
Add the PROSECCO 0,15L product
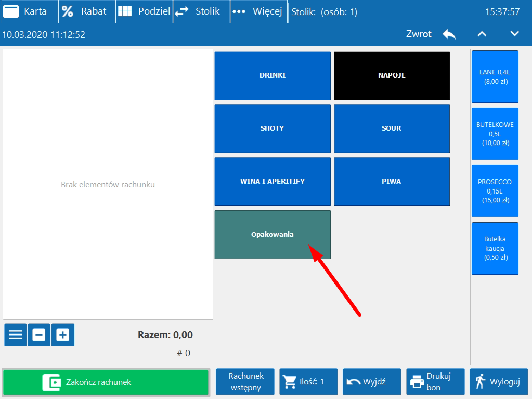(495, 191)
